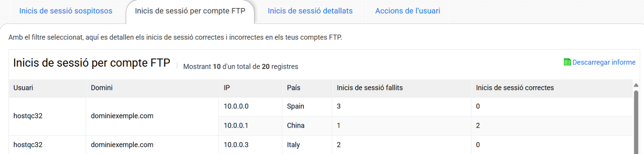
Task: Select the Inicis de sessió per compte FTP tab
Action: (190, 11)
